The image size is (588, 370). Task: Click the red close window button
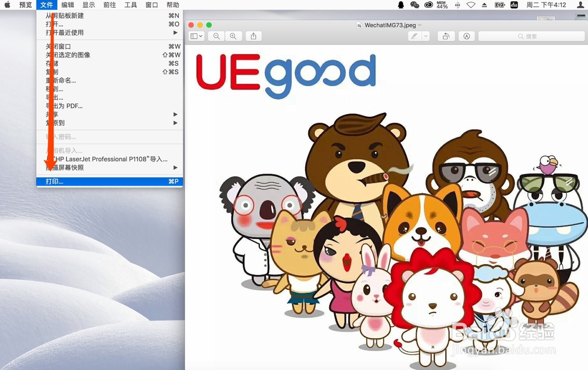(x=191, y=25)
